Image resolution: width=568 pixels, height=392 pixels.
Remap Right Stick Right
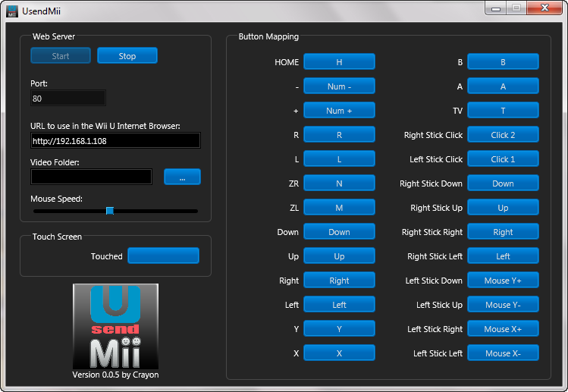point(503,231)
